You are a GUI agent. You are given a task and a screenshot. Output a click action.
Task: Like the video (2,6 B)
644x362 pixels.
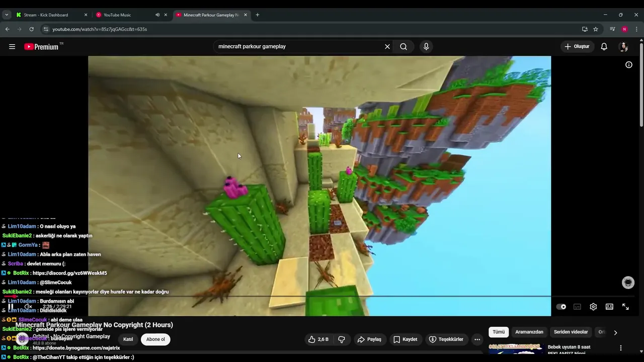318,339
